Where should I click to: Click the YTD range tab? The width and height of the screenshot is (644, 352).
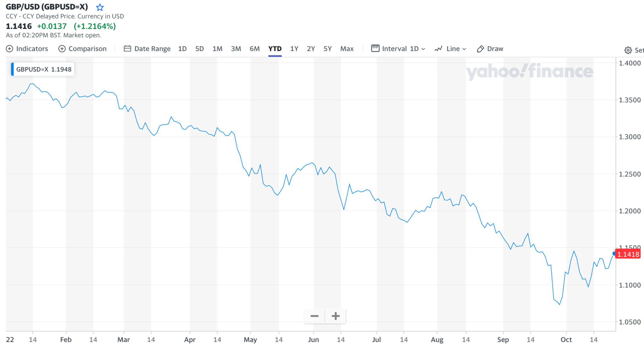point(275,49)
